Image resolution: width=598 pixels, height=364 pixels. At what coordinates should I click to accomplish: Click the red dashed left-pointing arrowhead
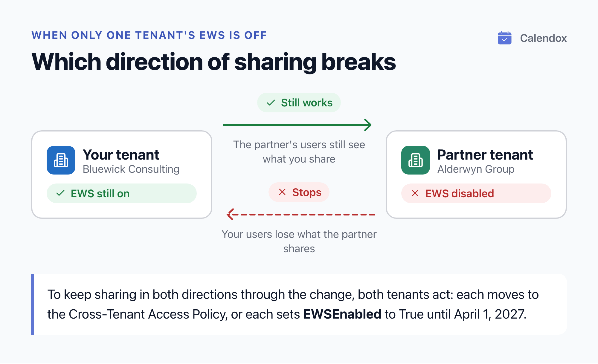(x=231, y=214)
